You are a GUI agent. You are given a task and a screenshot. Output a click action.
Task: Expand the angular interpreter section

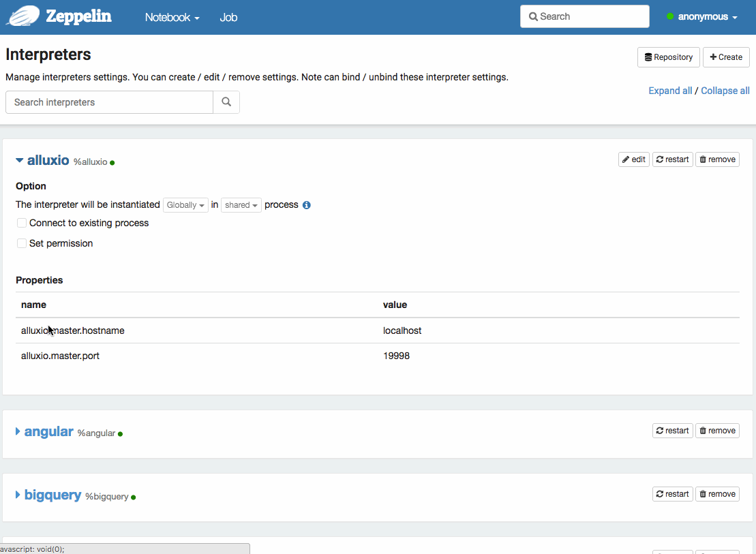tap(18, 431)
